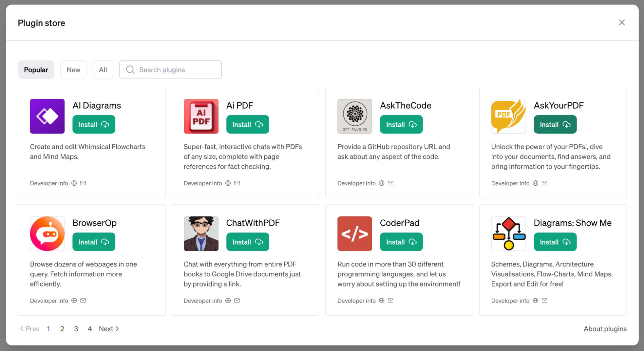Click the Diagrams: Show Me flowchart logo
644x351 pixels.
point(508,234)
